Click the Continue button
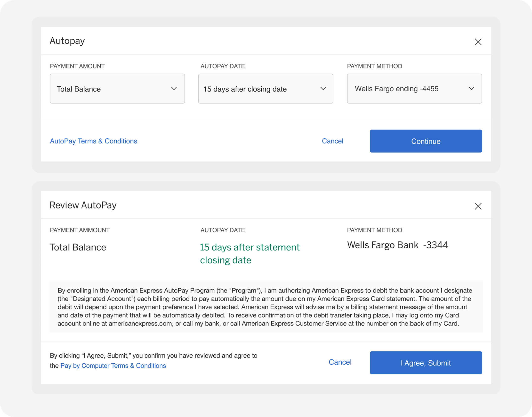 [426, 141]
